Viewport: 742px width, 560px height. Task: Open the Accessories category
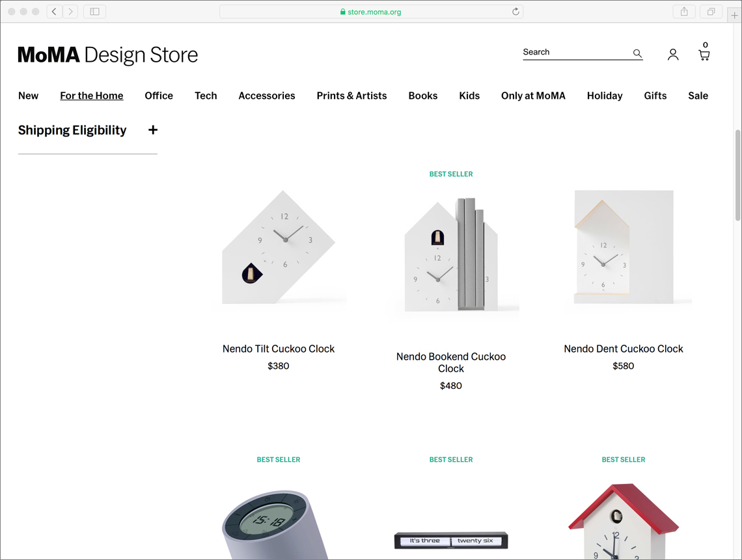[x=267, y=96]
